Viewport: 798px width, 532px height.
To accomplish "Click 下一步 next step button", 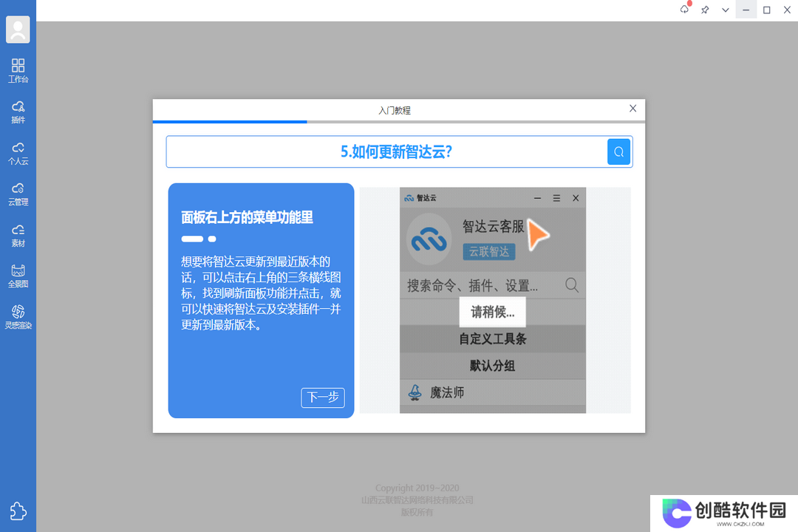I will coord(323,397).
